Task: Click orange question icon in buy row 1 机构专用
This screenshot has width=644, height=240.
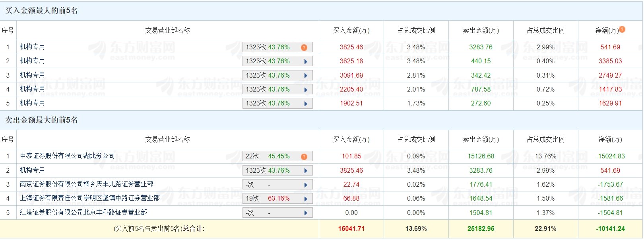Action: coord(304,47)
